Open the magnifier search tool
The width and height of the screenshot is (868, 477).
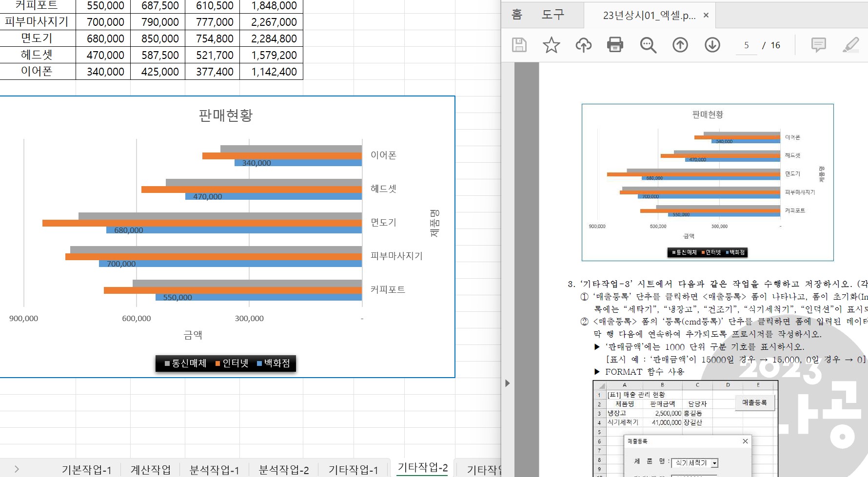(648, 45)
